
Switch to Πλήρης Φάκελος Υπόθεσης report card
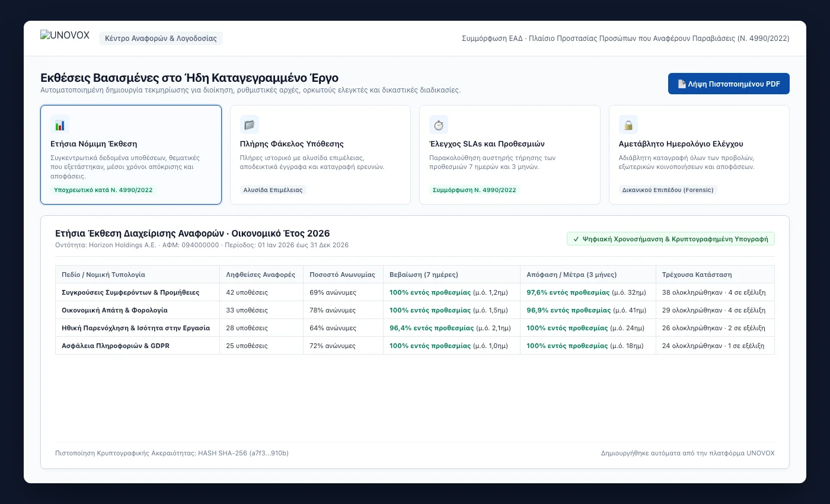click(320, 155)
